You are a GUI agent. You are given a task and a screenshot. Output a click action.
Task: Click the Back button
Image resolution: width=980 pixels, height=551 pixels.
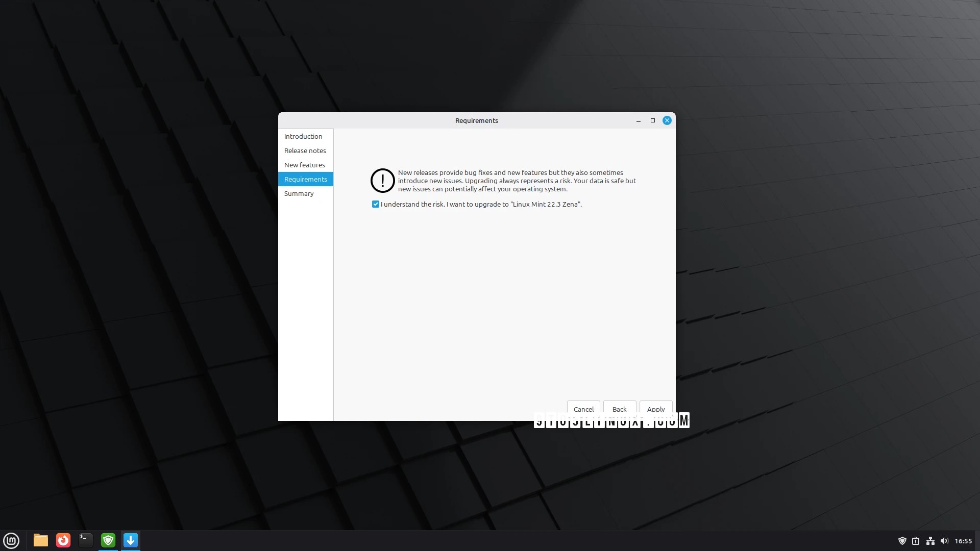pos(619,409)
